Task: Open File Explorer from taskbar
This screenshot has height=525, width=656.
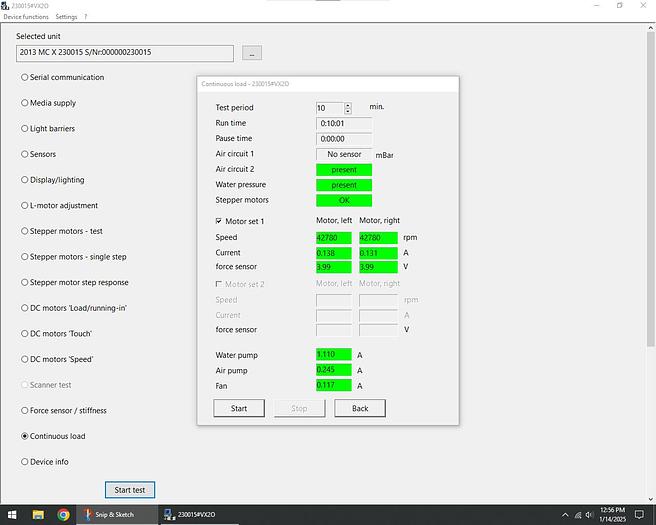Action: 39,515
